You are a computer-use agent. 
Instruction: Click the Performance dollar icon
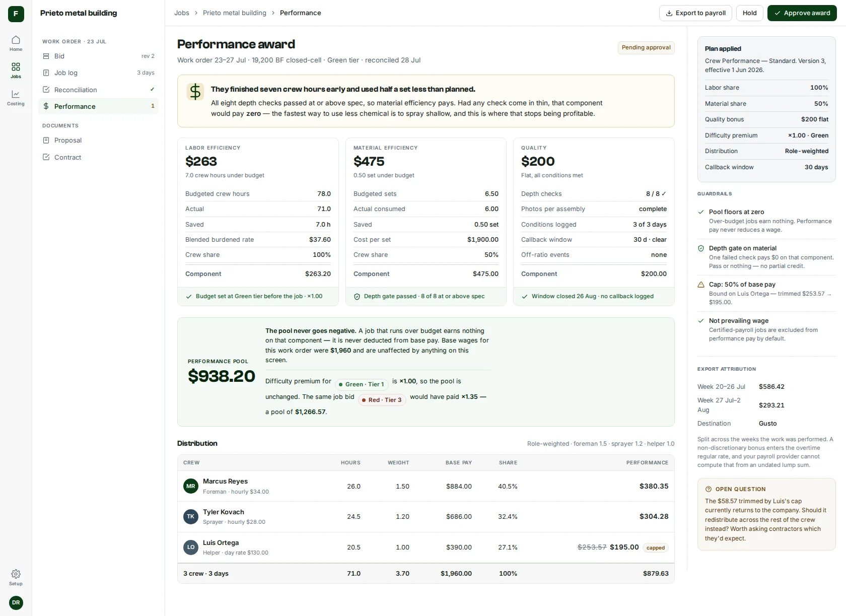(x=46, y=106)
